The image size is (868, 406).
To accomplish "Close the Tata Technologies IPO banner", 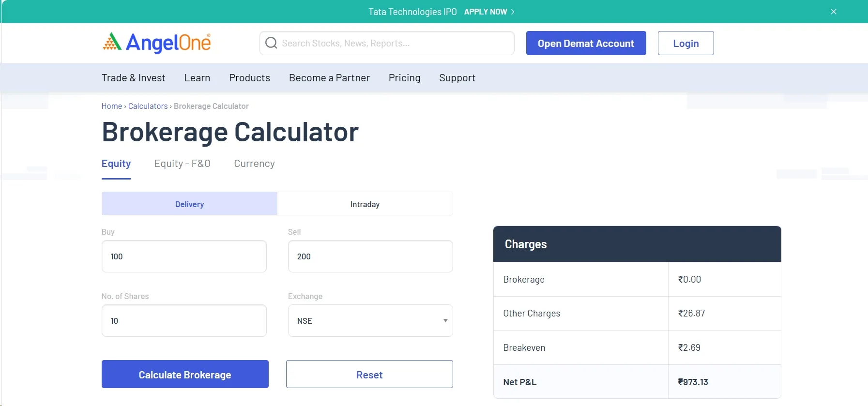I will tap(834, 12).
